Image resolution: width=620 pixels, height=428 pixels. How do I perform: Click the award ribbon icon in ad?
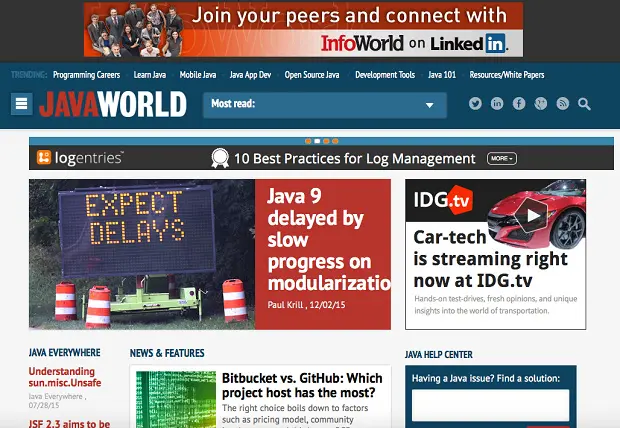220,158
